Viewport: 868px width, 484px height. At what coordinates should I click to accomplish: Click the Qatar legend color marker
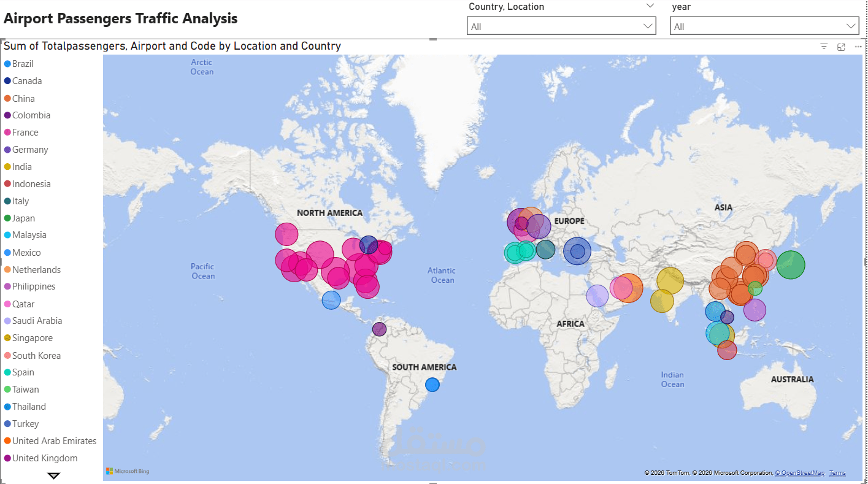[x=7, y=304]
